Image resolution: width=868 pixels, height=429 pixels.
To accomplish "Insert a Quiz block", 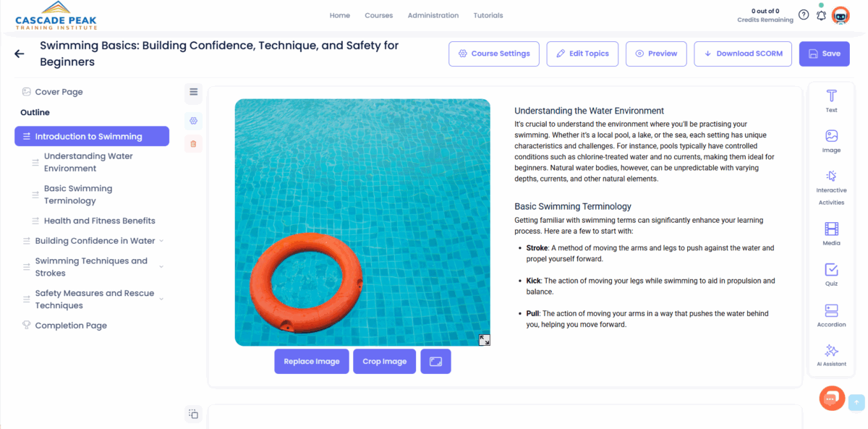I will [831, 274].
